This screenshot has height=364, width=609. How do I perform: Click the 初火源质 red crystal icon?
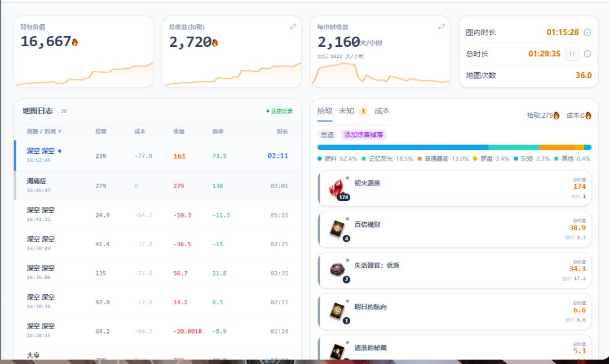[337, 188]
